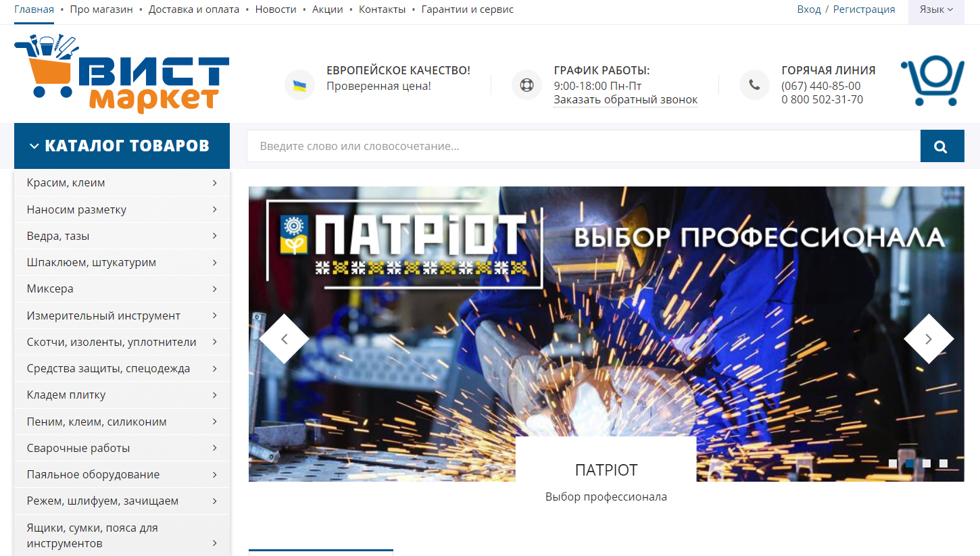
Task: Expand the Ведра, тазы category arrow
Action: (214, 236)
